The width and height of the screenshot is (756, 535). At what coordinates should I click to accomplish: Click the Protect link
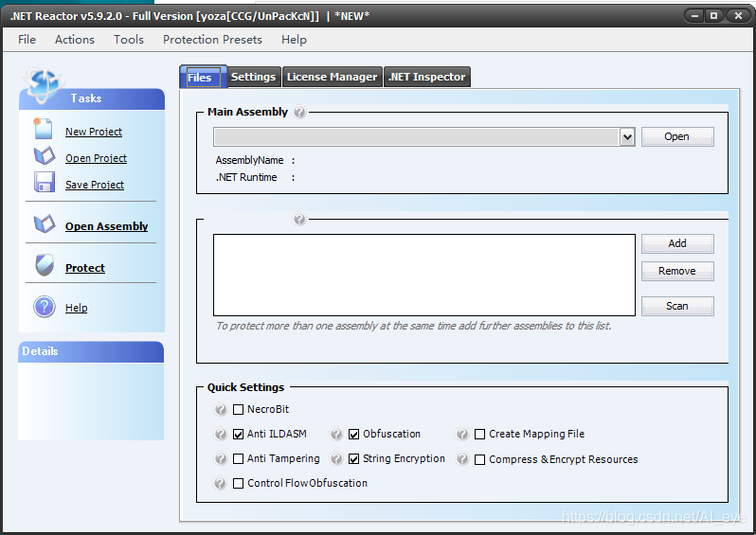(x=85, y=267)
